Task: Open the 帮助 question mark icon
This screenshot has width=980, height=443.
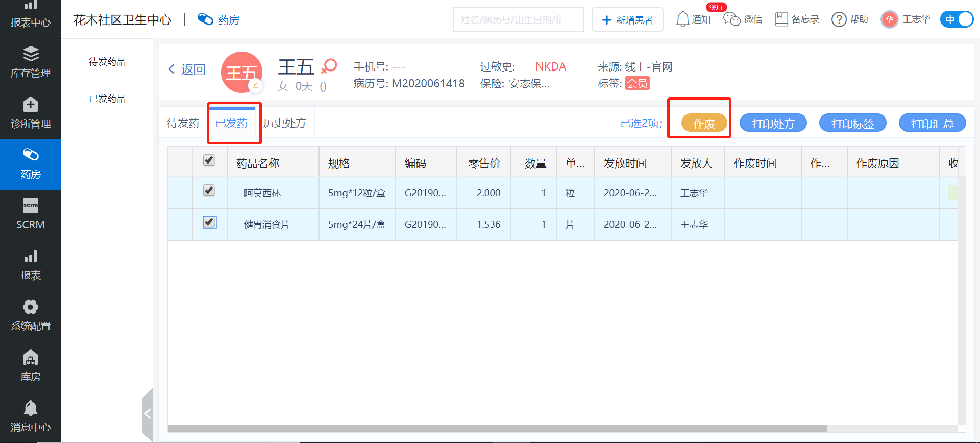Action: 839,19
